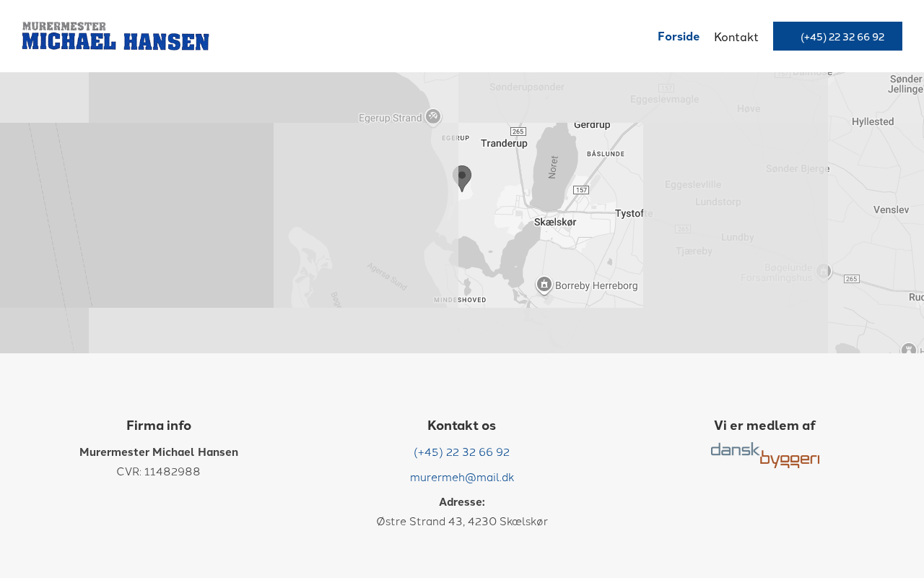The width and height of the screenshot is (924, 578).
Task: Click the Adresse: label
Action: point(462,502)
